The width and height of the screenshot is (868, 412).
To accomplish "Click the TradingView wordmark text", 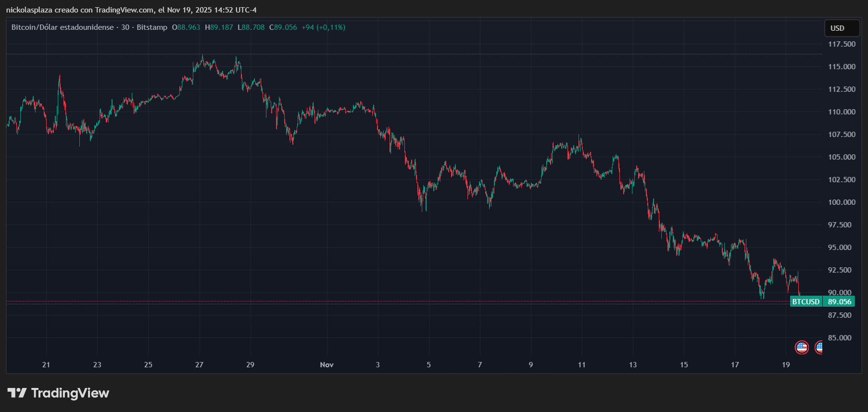I will [x=70, y=393].
